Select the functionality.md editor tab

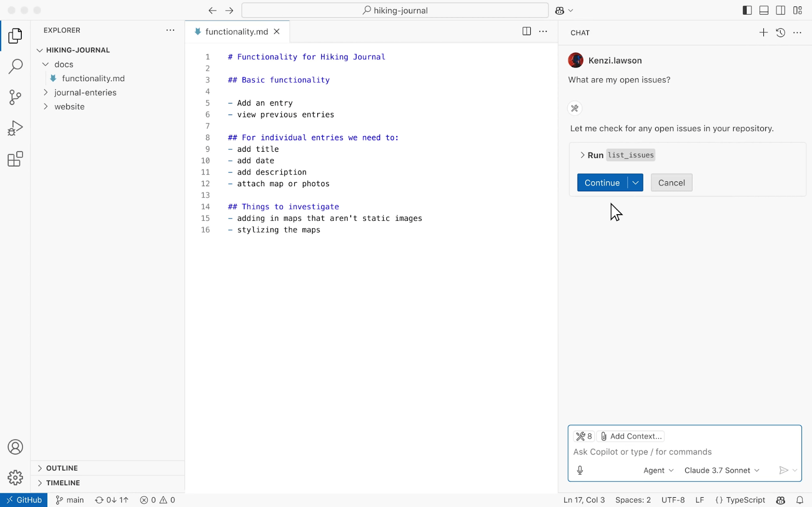click(x=236, y=31)
